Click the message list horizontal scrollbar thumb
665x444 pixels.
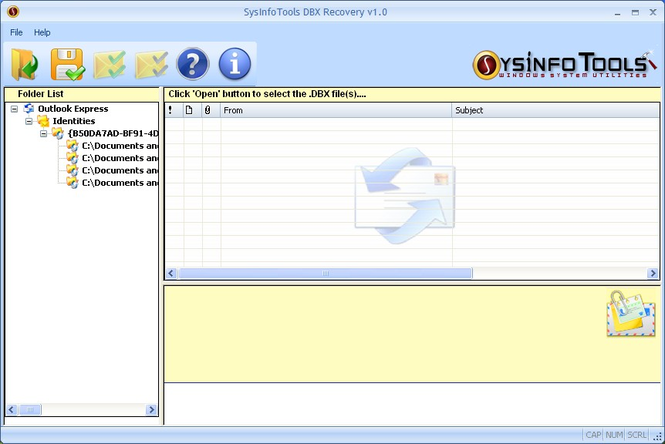[x=325, y=273]
